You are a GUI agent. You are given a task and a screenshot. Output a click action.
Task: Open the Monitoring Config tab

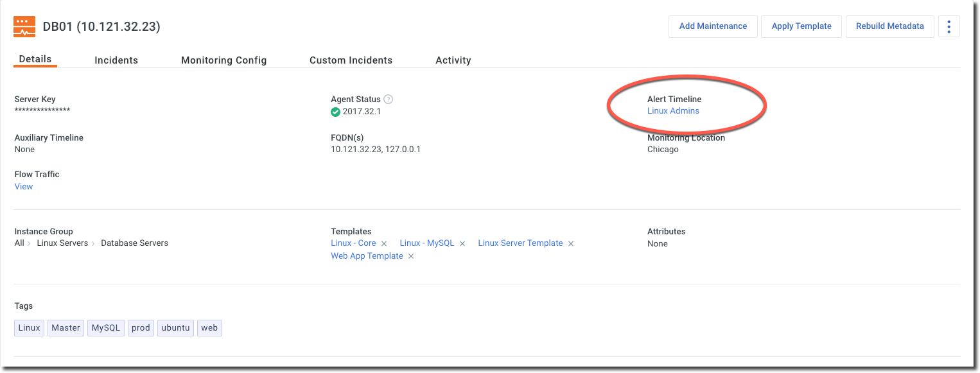[x=223, y=60]
